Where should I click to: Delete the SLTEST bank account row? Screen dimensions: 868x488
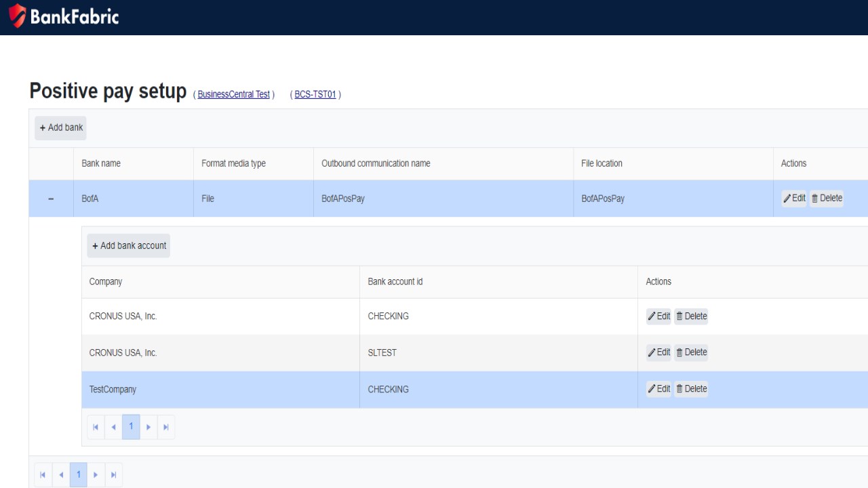[691, 352]
